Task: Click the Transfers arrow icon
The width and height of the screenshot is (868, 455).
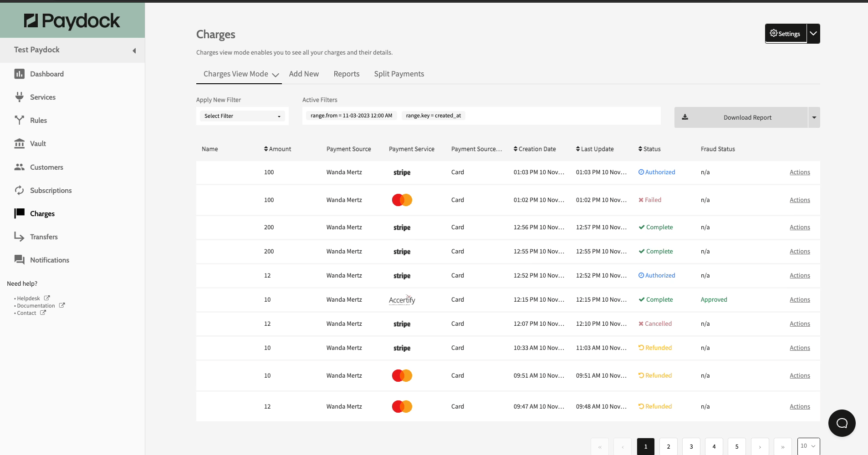Action: click(x=19, y=237)
